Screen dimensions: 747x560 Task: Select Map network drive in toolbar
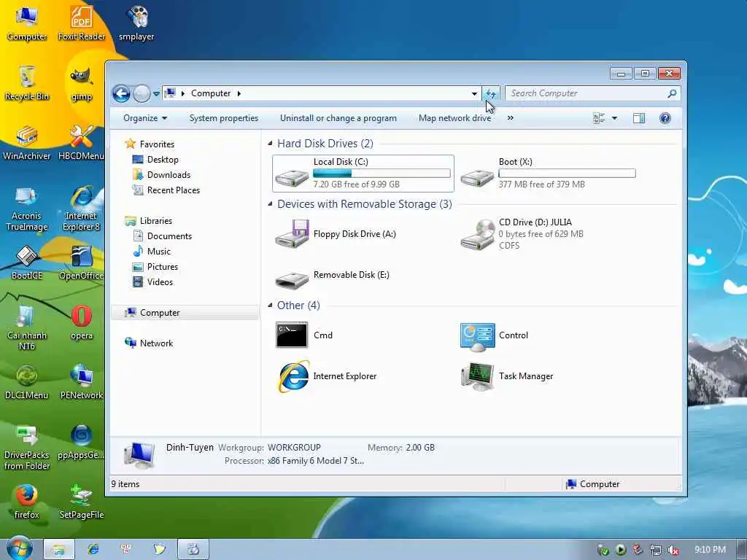pyautogui.click(x=454, y=118)
